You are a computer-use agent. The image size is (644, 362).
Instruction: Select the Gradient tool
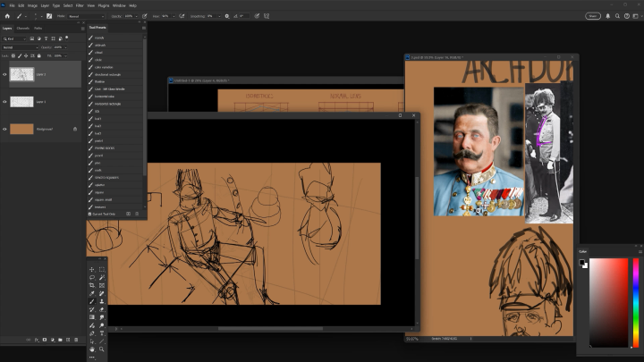pos(92,317)
